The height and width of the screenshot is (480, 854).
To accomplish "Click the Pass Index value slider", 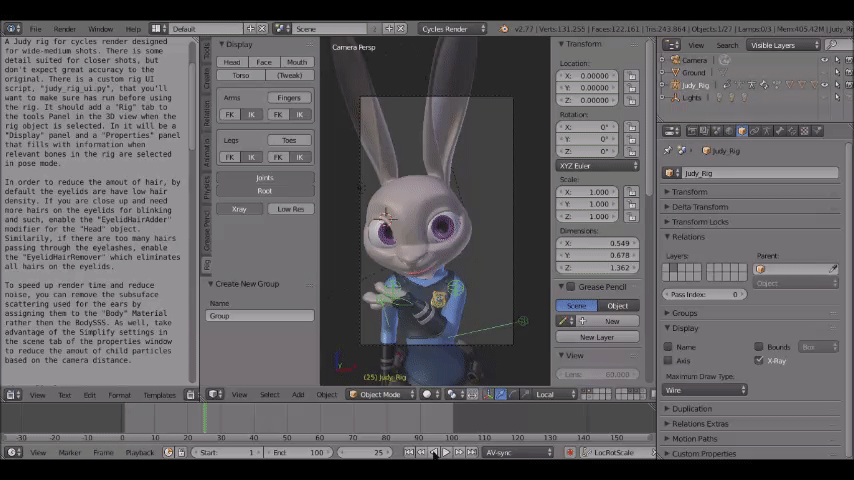I will point(706,295).
